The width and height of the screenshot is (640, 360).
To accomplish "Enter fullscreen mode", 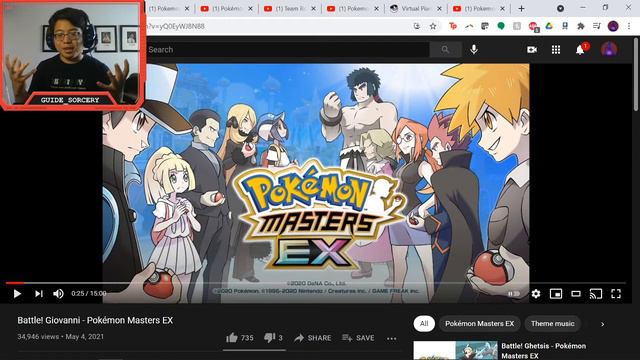I will pyautogui.click(x=616, y=293).
